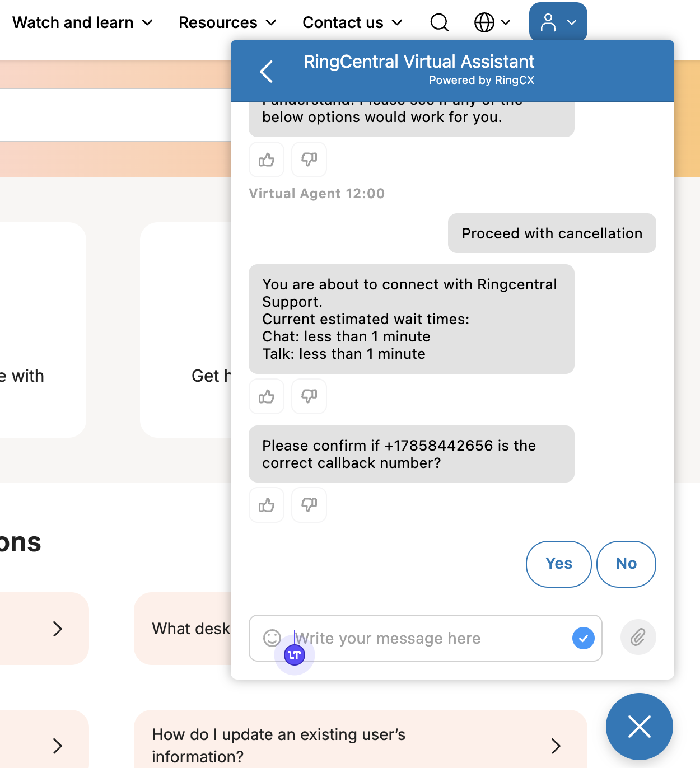The image size is (700, 768).
Task: Open the emoji picker smiley icon
Action: coord(272,638)
